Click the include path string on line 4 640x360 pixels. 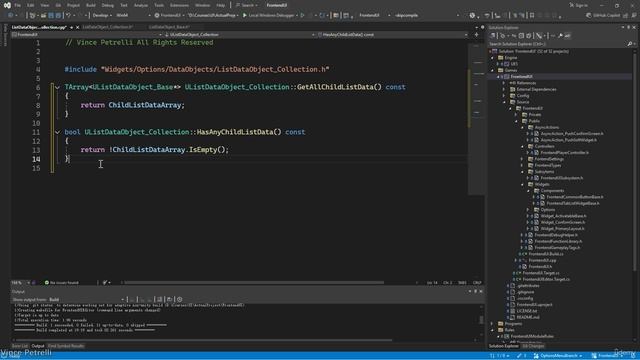tap(215, 69)
